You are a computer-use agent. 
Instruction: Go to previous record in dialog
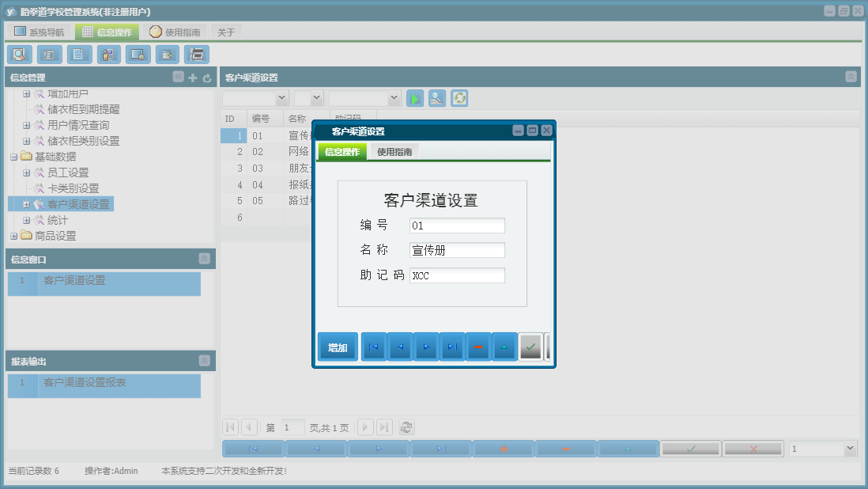point(400,347)
